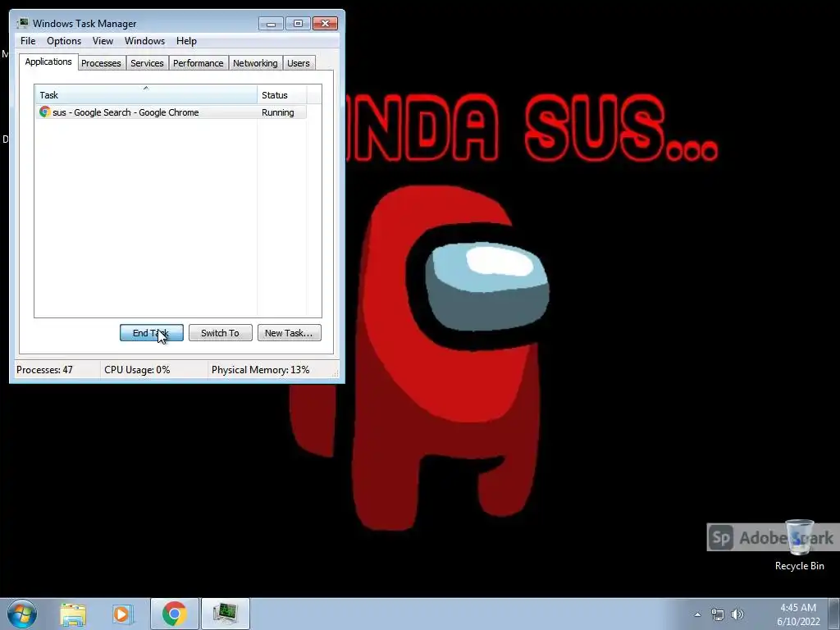
Task: Click the End Task button
Action: [x=152, y=333]
